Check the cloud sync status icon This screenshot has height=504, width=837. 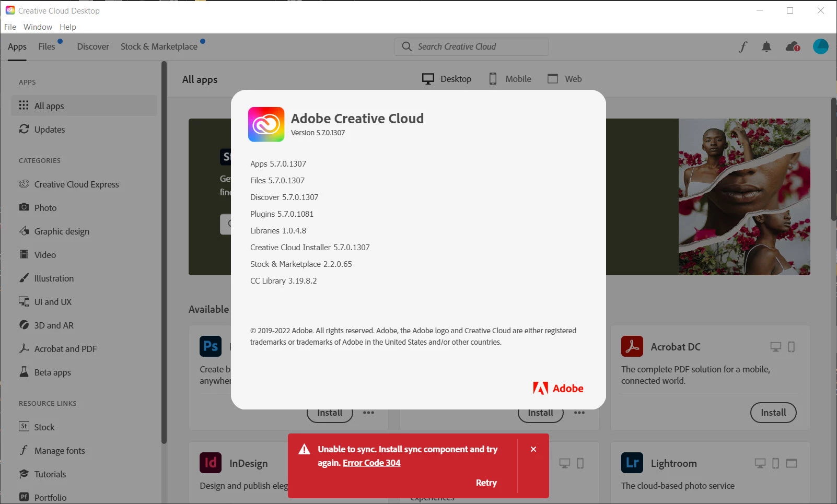(x=793, y=47)
